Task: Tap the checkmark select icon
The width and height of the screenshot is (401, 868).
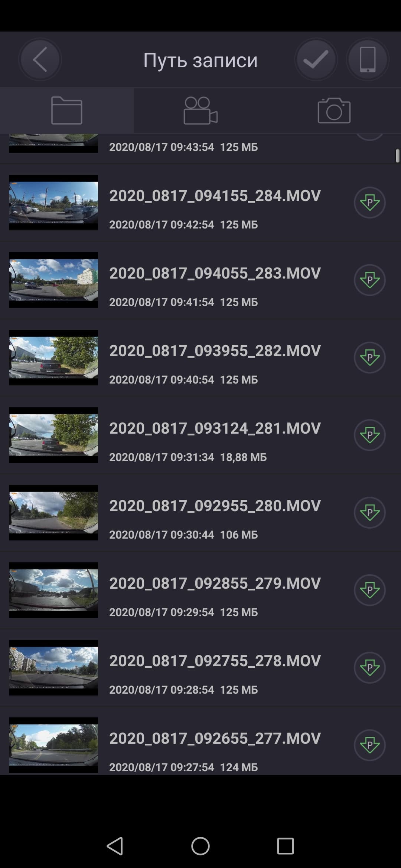Action: (316, 59)
